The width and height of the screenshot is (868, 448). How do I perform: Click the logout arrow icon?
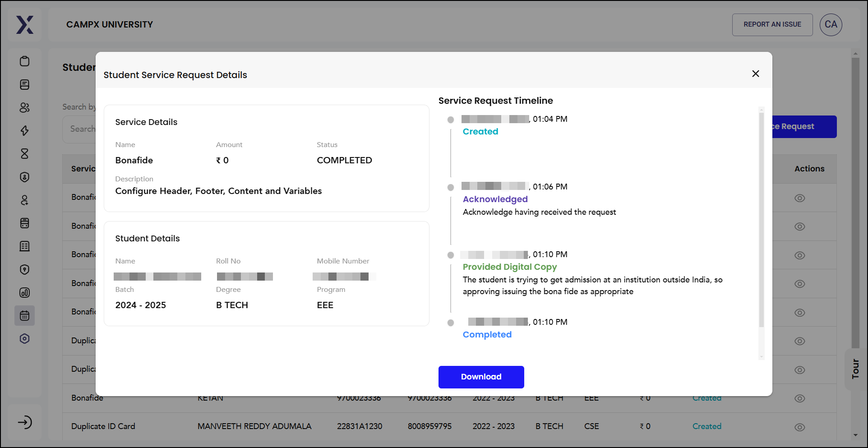click(x=25, y=422)
